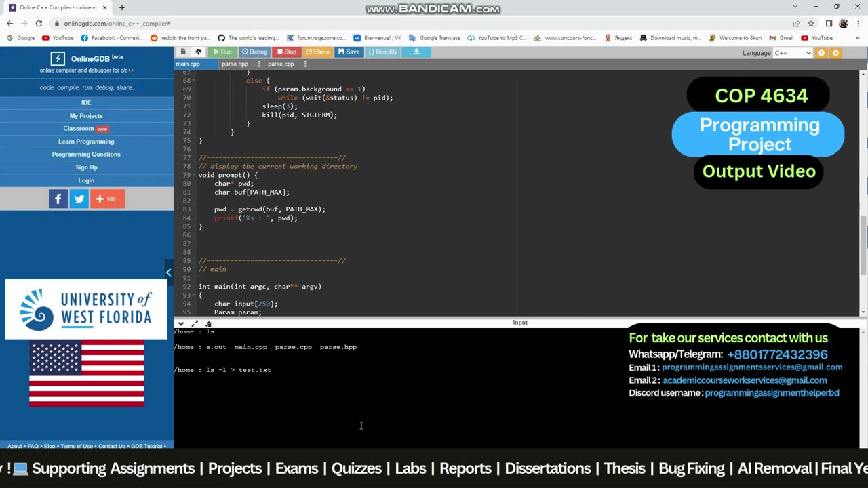Expand console to fullscreen icon
The image size is (868, 488).
pyautogui.click(x=195, y=323)
